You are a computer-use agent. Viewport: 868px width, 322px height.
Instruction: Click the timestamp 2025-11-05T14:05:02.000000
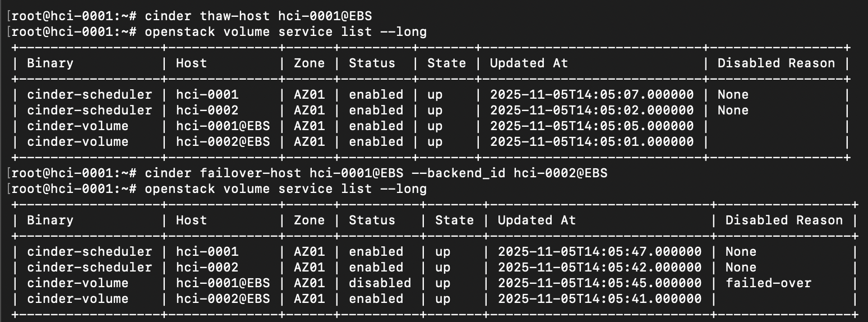tap(592, 110)
